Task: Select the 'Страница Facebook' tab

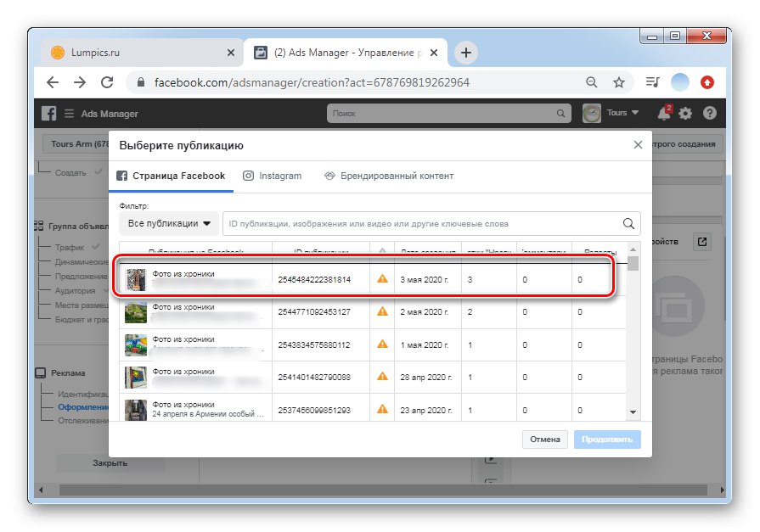Action: tap(171, 176)
